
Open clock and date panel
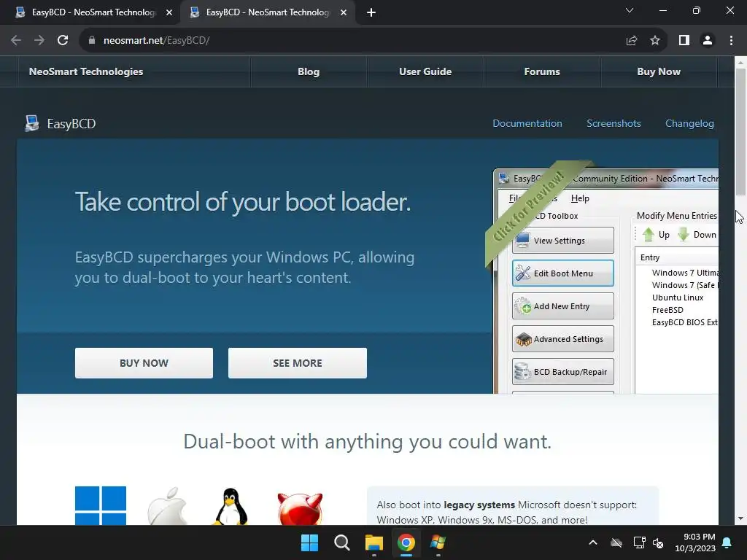(695, 542)
